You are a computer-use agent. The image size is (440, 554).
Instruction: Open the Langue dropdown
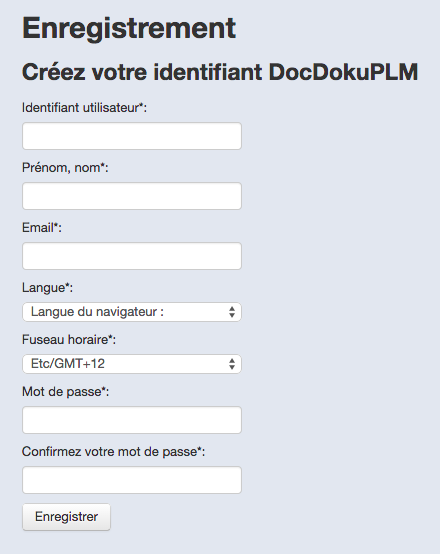(x=132, y=312)
